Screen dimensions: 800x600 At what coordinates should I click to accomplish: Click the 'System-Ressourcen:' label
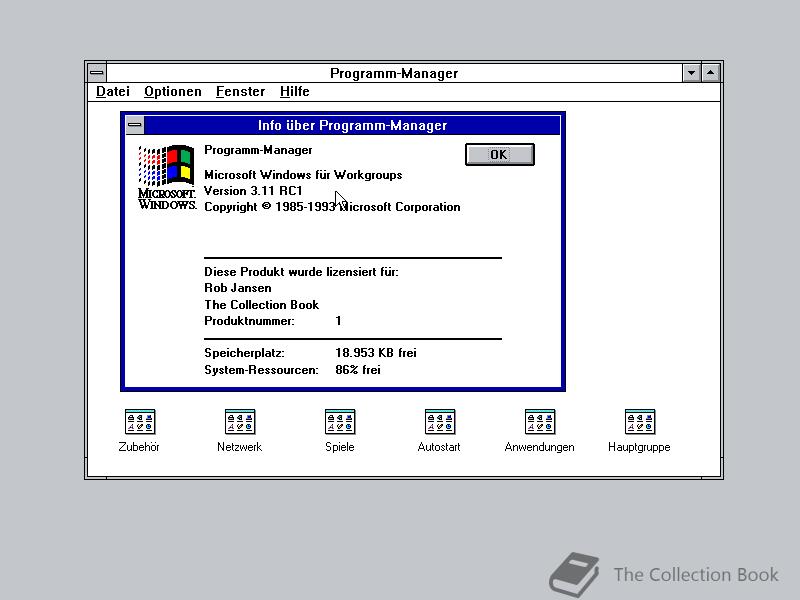coord(261,370)
